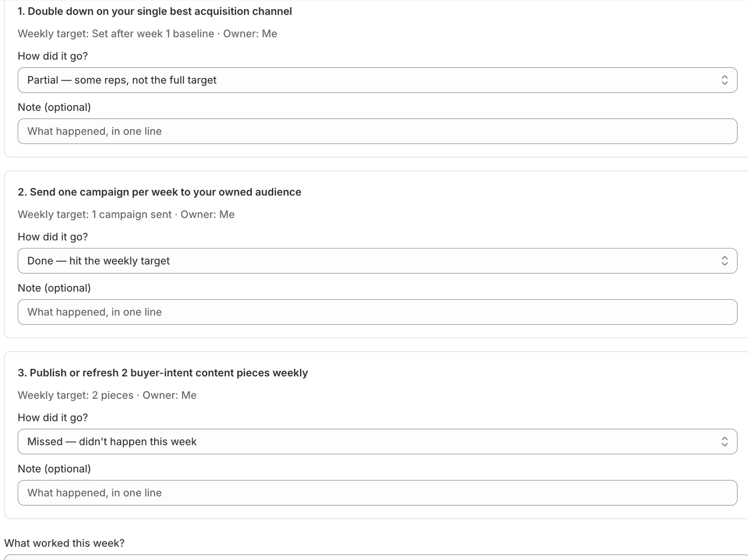This screenshot has width=748, height=560.
Task: Focus the Note field under the weekly campaign goal
Action: 377,312
